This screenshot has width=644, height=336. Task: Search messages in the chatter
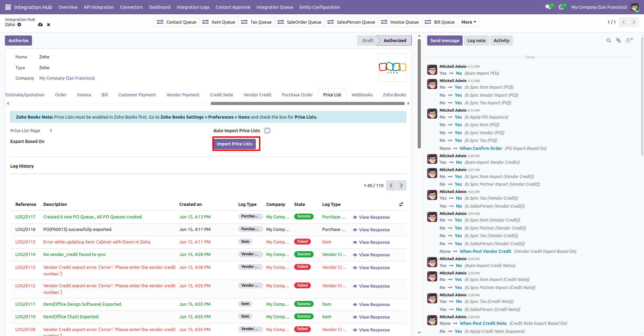609,41
